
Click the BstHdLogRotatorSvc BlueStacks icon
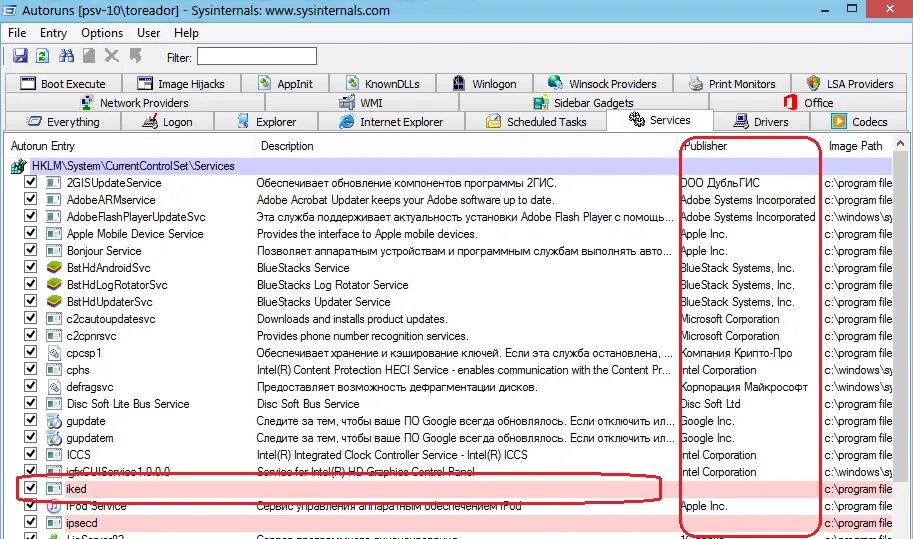(x=54, y=285)
